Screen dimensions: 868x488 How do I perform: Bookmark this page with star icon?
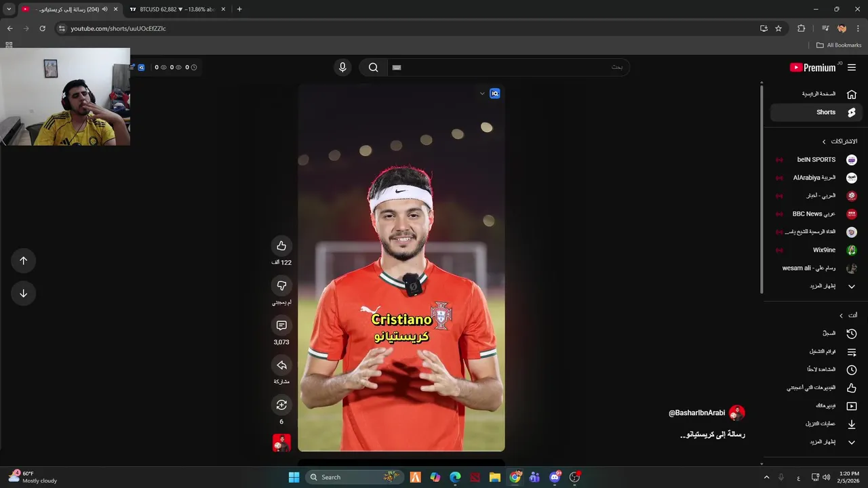click(778, 28)
